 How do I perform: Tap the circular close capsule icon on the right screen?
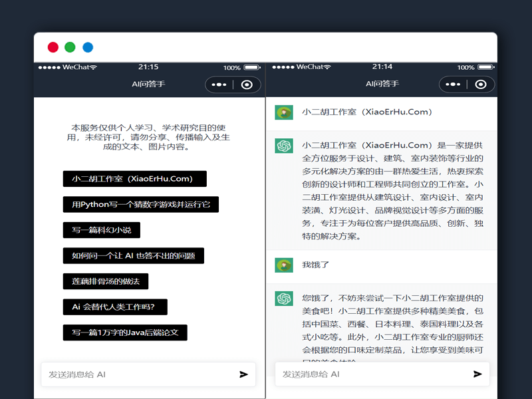(481, 85)
